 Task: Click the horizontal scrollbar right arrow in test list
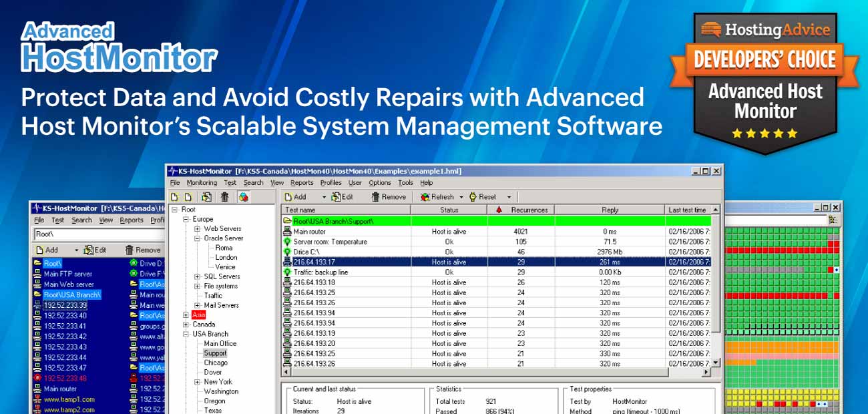[706, 373]
